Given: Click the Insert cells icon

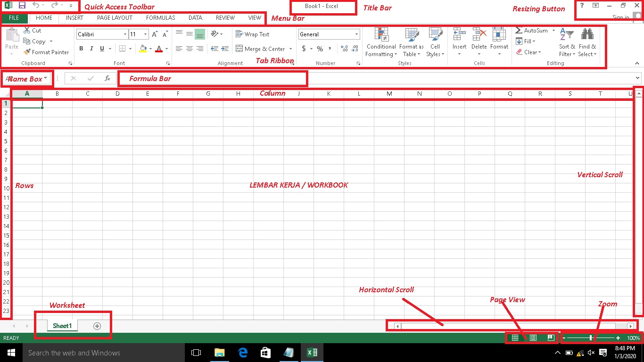Looking at the screenshot, I should (459, 34).
